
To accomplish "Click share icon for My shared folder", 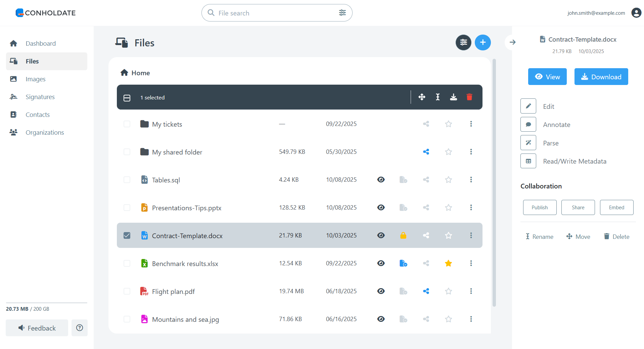I will point(426,152).
